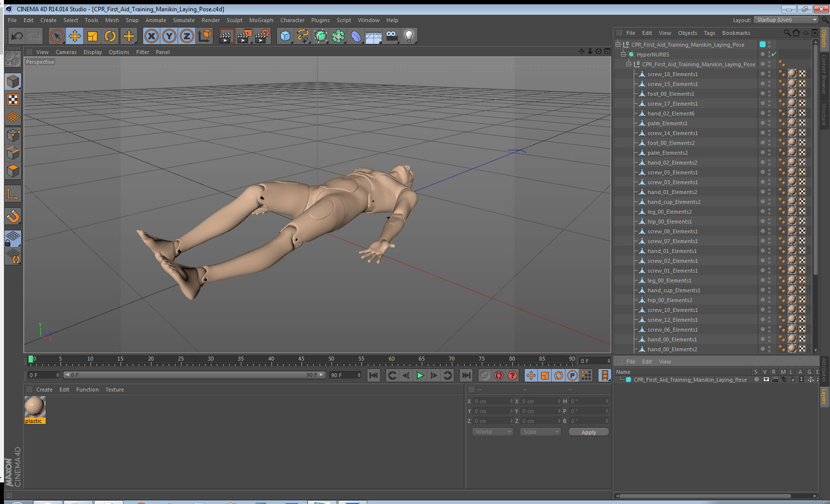Collapse the nested CPR manikin null node
The width and height of the screenshot is (830, 504).
point(628,64)
